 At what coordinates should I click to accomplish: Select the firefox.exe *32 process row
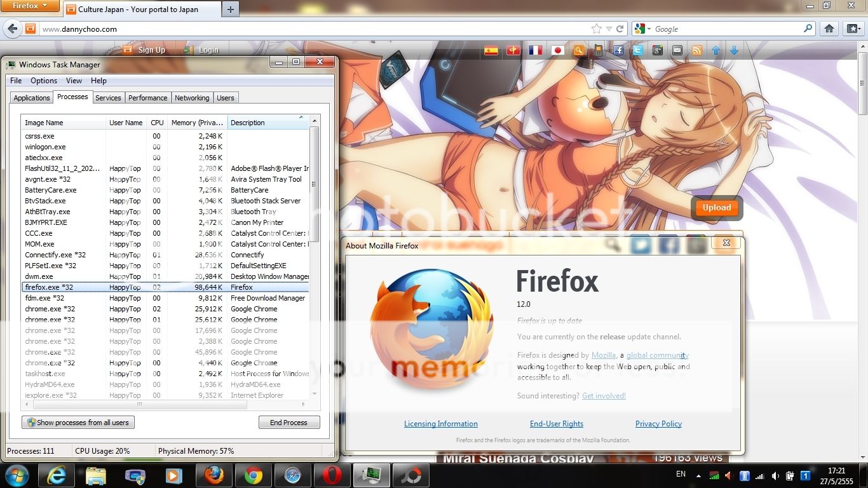point(165,287)
